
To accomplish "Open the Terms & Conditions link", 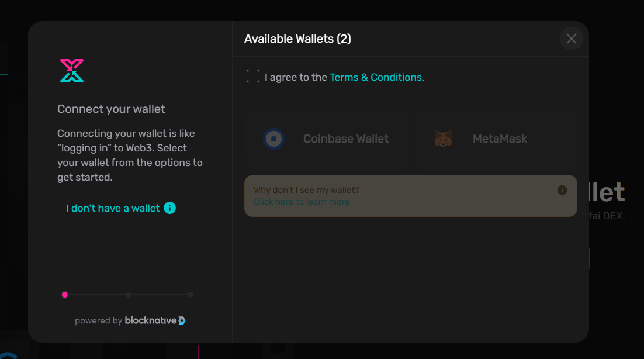I will coord(376,77).
